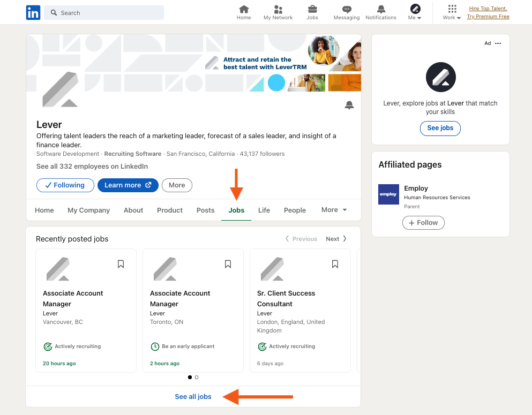Click the 43,137 followers text

point(263,154)
